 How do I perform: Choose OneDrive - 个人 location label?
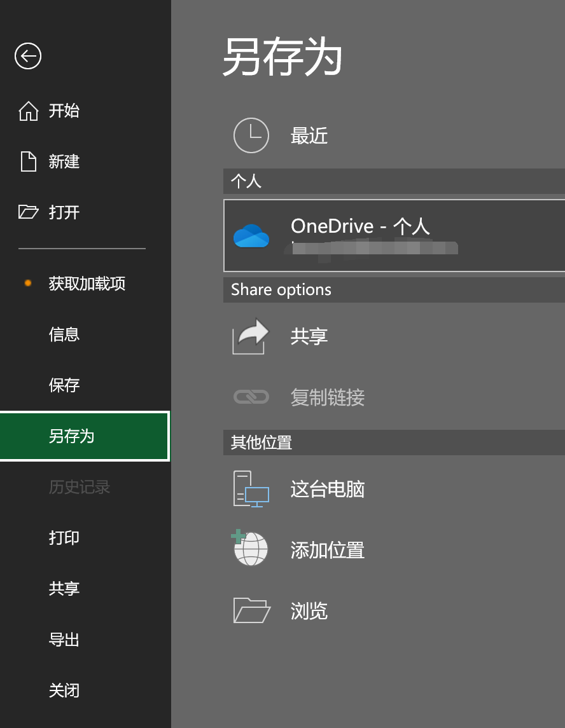pyautogui.click(x=360, y=226)
